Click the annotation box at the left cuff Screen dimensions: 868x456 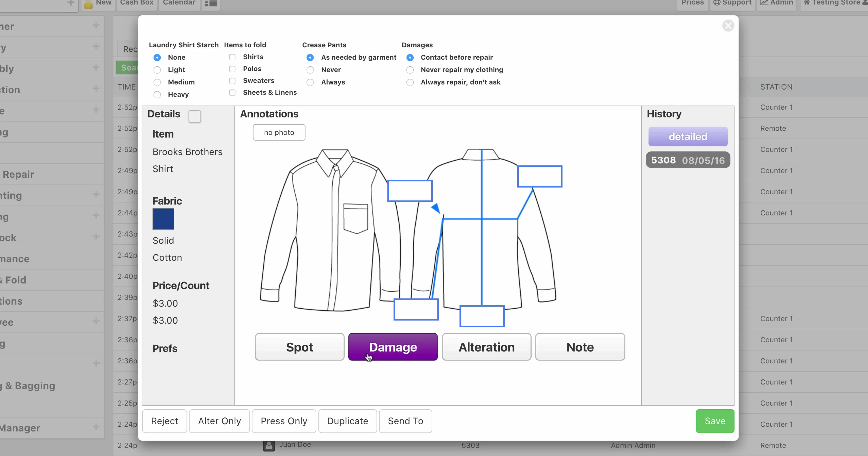(x=416, y=309)
